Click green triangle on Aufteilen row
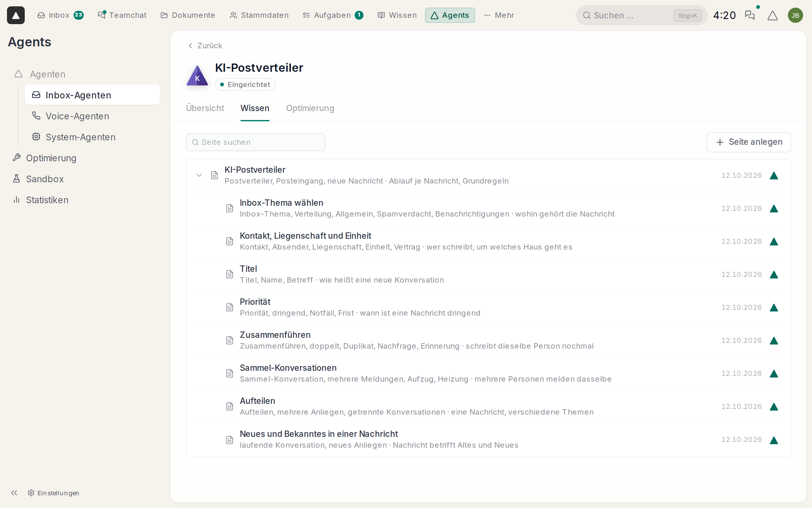812x508 pixels. (x=774, y=406)
